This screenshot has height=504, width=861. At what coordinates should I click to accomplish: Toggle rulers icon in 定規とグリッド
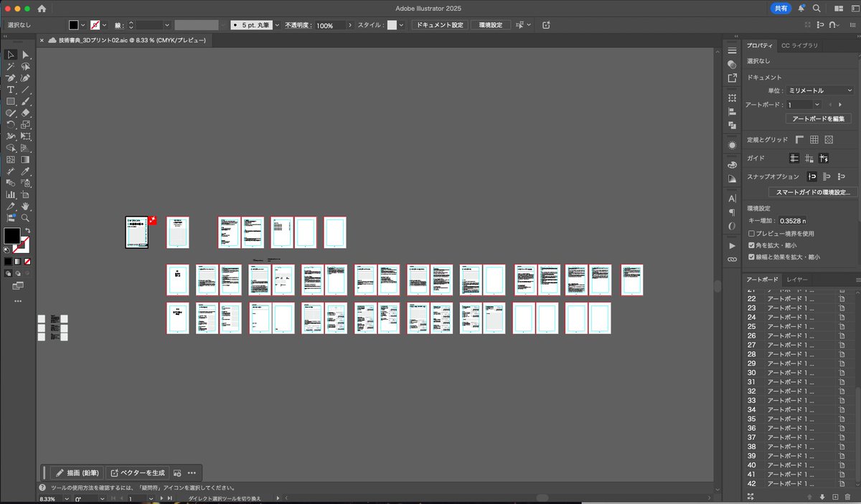(x=799, y=140)
